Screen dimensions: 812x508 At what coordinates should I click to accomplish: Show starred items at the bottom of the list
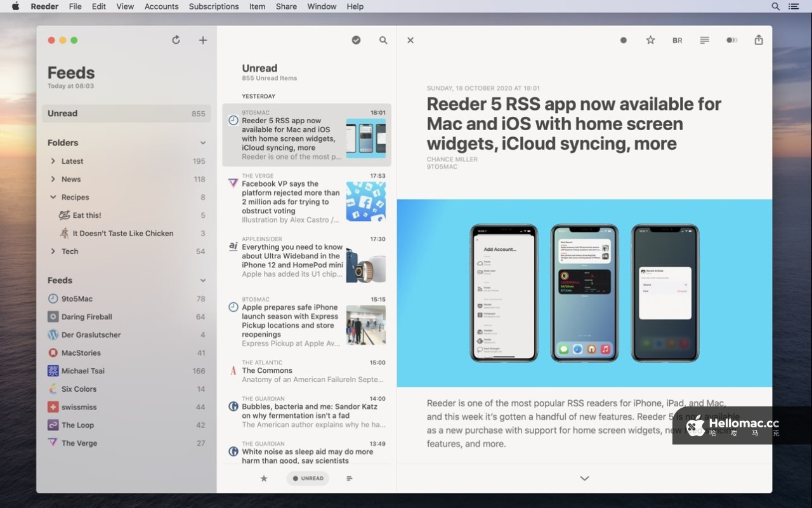264,478
